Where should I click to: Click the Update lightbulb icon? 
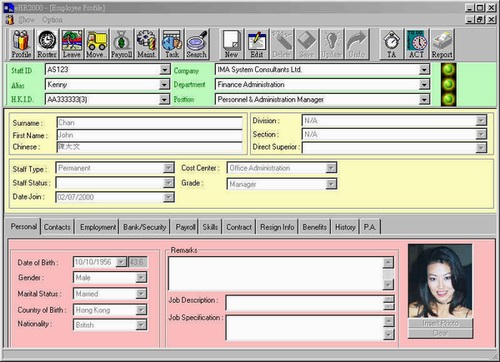tap(332, 44)
